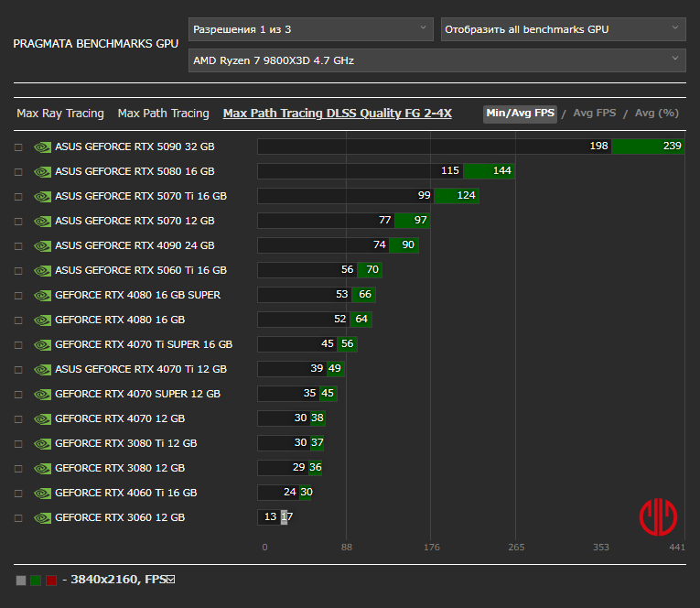Enable checkbox for RTX 4060 Ti 16 GB
Screen dimensions: 700x608
click(x=18, y=493)
